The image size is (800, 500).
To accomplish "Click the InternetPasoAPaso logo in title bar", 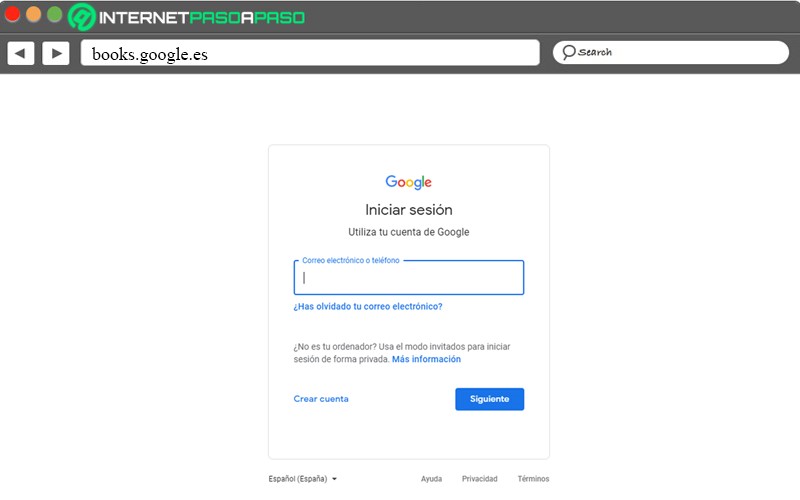I will click(188, 17).
